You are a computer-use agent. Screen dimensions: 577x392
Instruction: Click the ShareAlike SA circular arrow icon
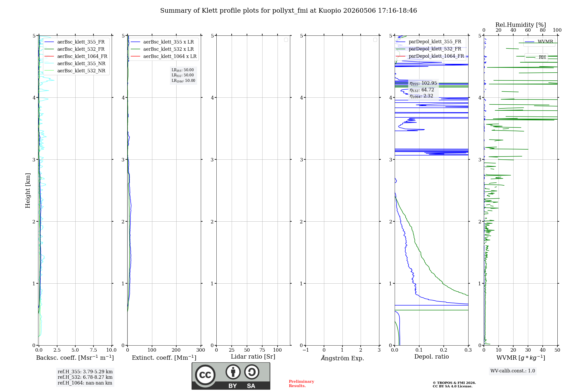coord(252,372)
